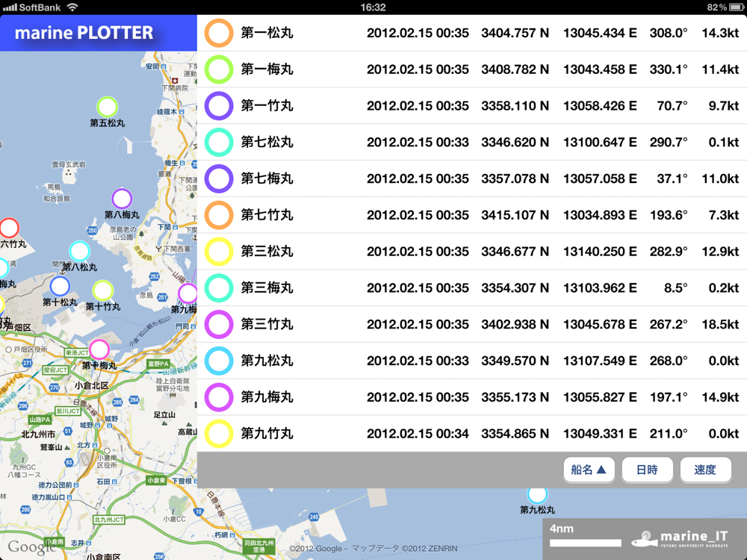Select ship name 第一松丸 in list
747x560 pixels.
pyautogui.click(x=267, y=33)
